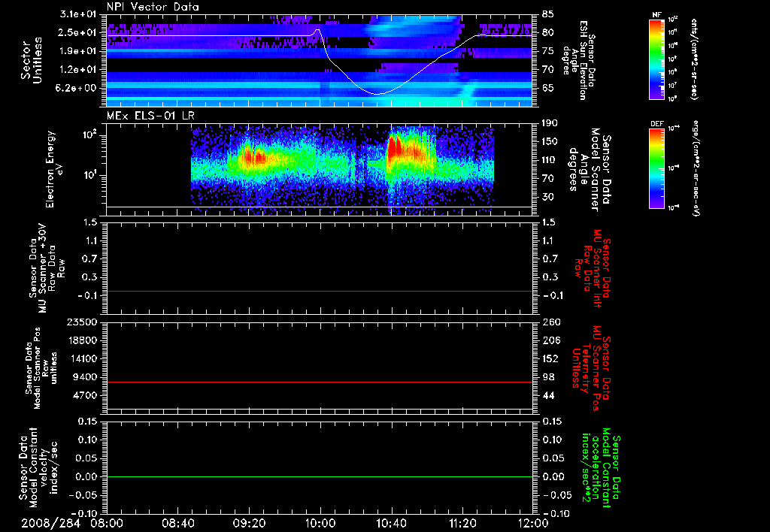Click the green line in the velocity panel

[x=320, y=476]
